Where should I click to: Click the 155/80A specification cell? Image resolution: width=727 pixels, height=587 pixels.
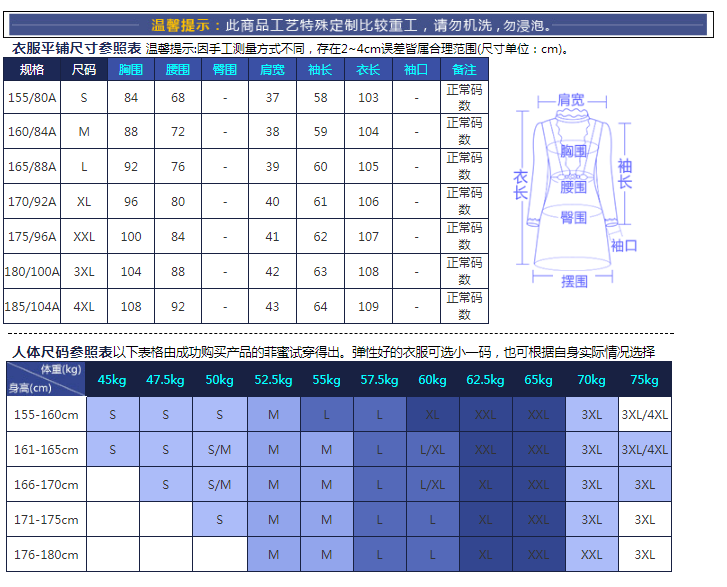tap(33, 98)
